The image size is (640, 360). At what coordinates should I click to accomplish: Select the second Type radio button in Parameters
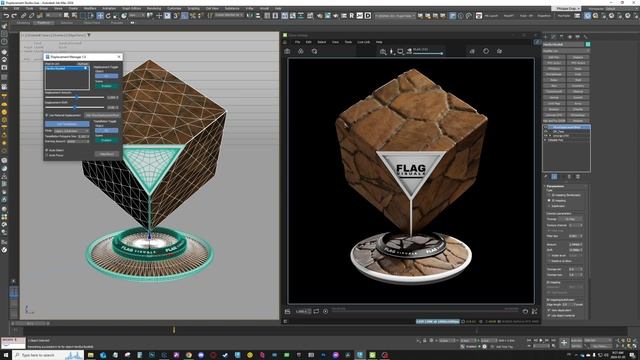[549, 200]
